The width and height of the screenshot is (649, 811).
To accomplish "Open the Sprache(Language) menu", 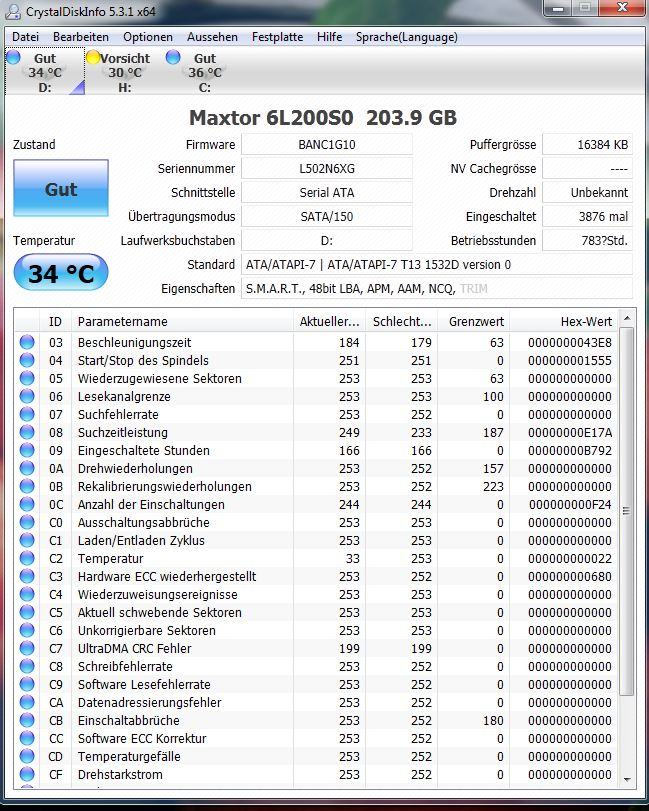I will 406,37.
